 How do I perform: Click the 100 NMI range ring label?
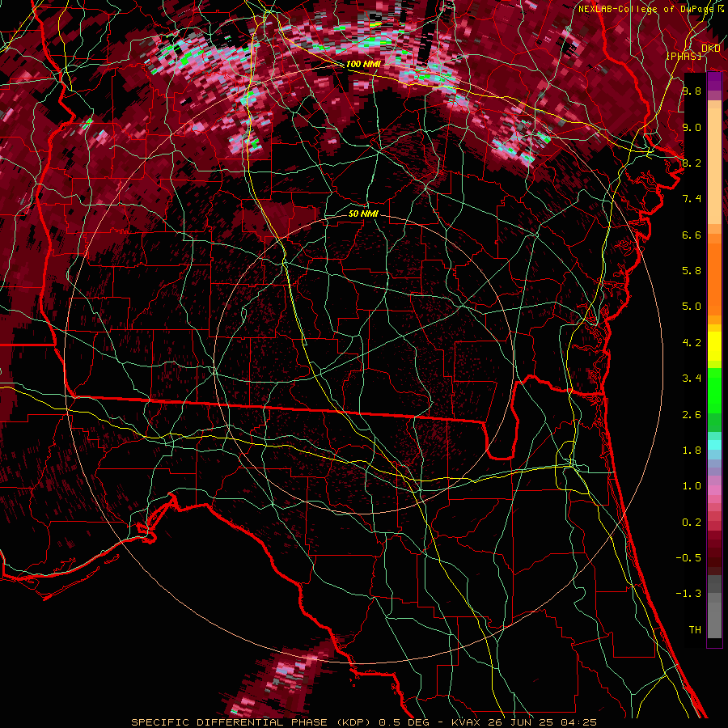(362, 64)
